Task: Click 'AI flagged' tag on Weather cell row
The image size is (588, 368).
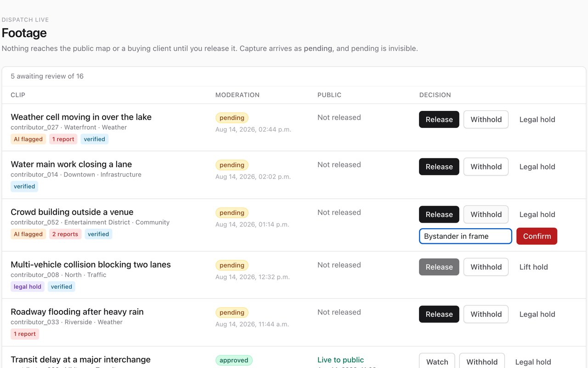Action: point(28,139)
